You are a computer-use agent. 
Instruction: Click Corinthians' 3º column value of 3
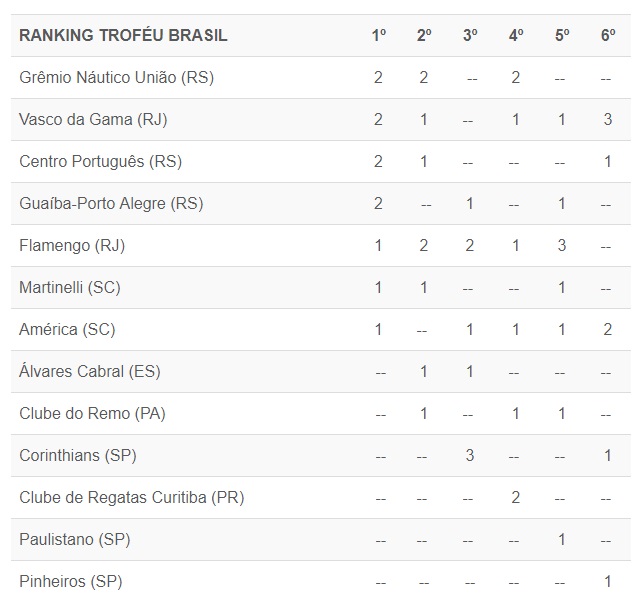tap(470, 456)
